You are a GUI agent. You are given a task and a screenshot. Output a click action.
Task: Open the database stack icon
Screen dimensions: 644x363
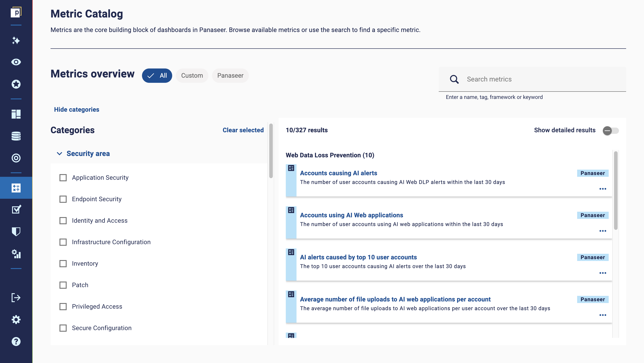pyautogui.click(x=16, y=136)
